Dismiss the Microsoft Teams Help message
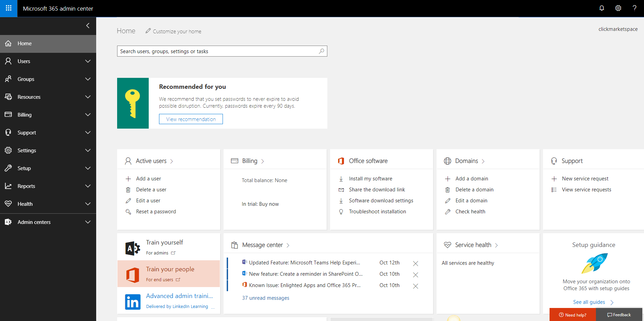Image resolution: width=644 pixels, height=321 pixels. tap(416, 263)
